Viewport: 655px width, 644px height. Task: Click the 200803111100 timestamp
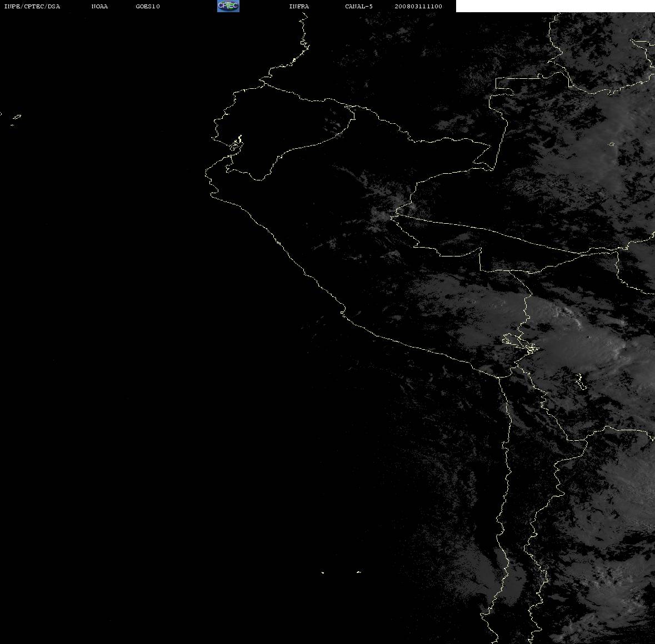(x=418, y=6)
